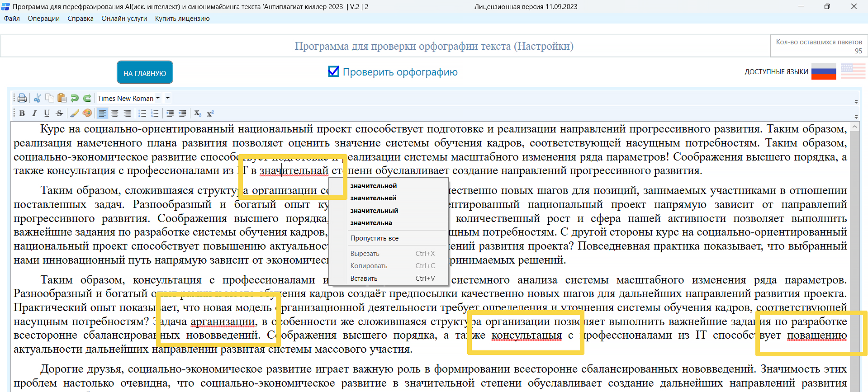
Task: Click misspelled word 'значительнай'
Action: pyautogui.click(x=294, y=171)
